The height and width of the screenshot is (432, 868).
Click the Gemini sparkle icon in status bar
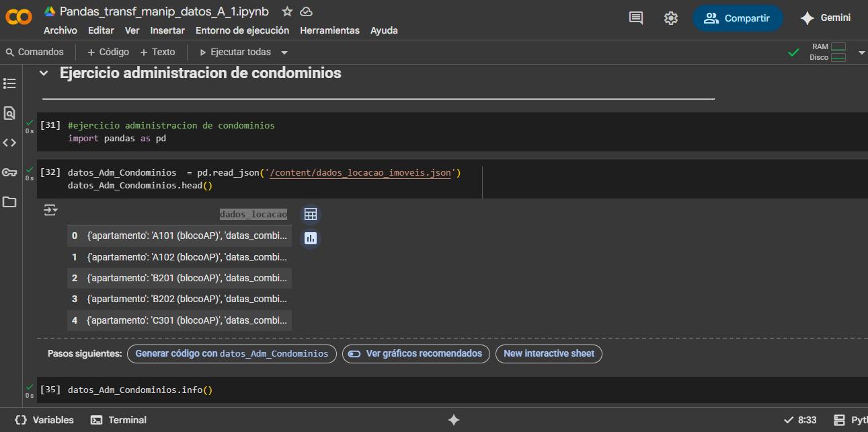pos(454,420)
